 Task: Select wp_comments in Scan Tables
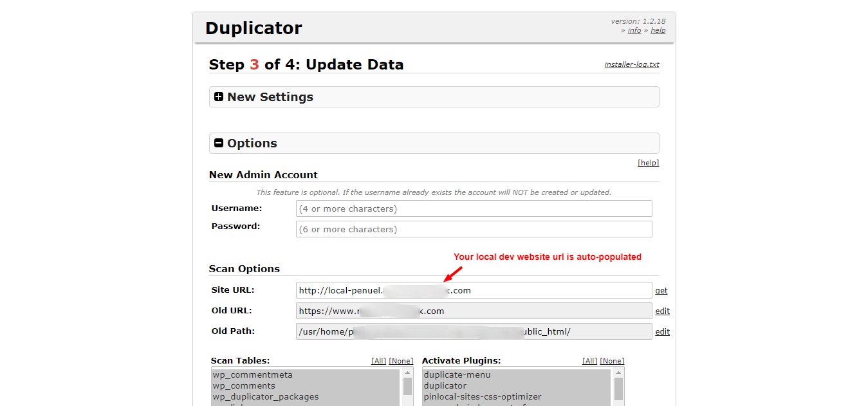[x=306, y=386]
